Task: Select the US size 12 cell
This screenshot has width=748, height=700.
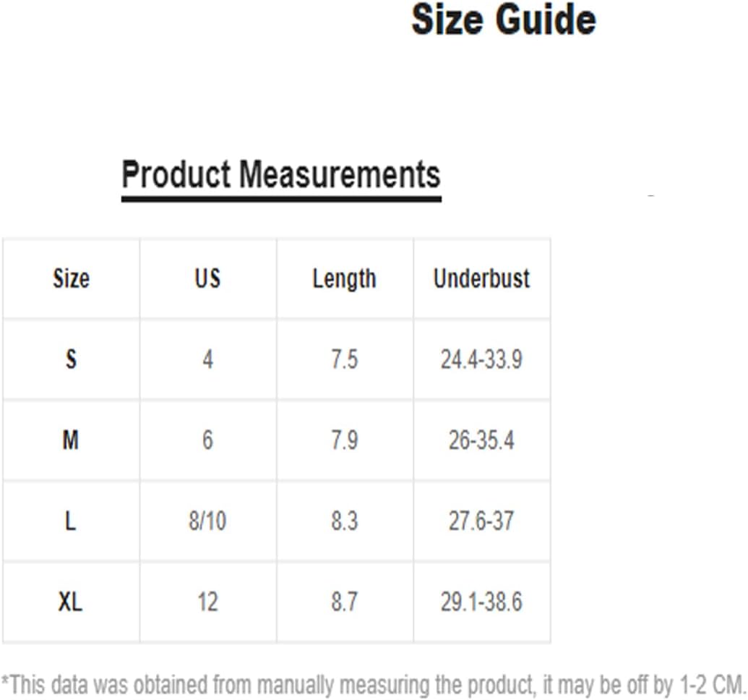Action: pos(207,602)
